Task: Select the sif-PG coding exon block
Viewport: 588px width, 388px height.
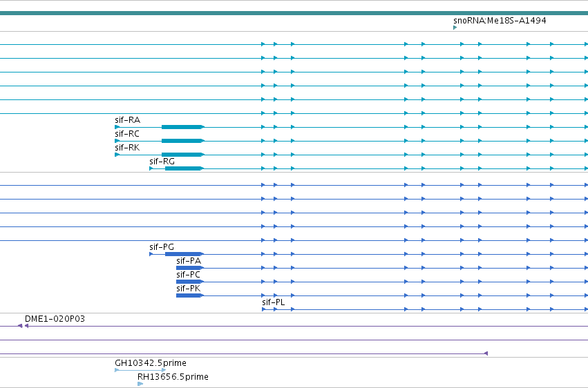Action: pyautogui.click(x=184, y=254)
